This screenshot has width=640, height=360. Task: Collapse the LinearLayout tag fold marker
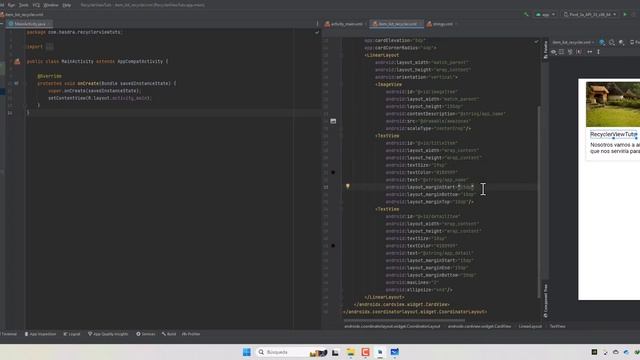pos(342,55)
